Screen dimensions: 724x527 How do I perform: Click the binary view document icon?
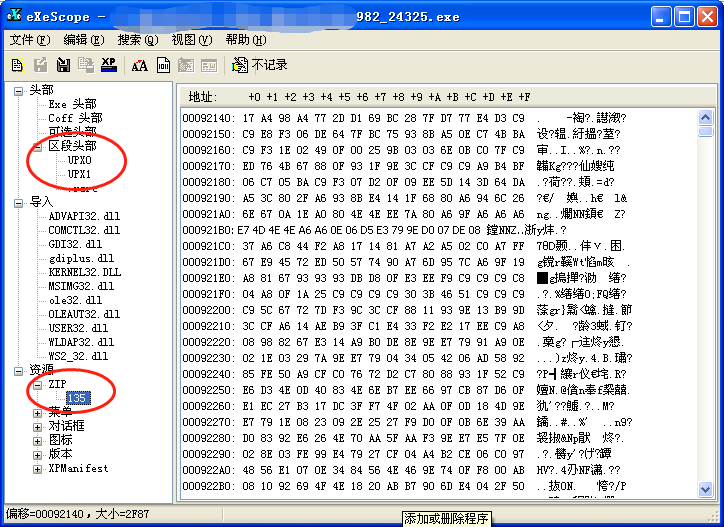163,65
